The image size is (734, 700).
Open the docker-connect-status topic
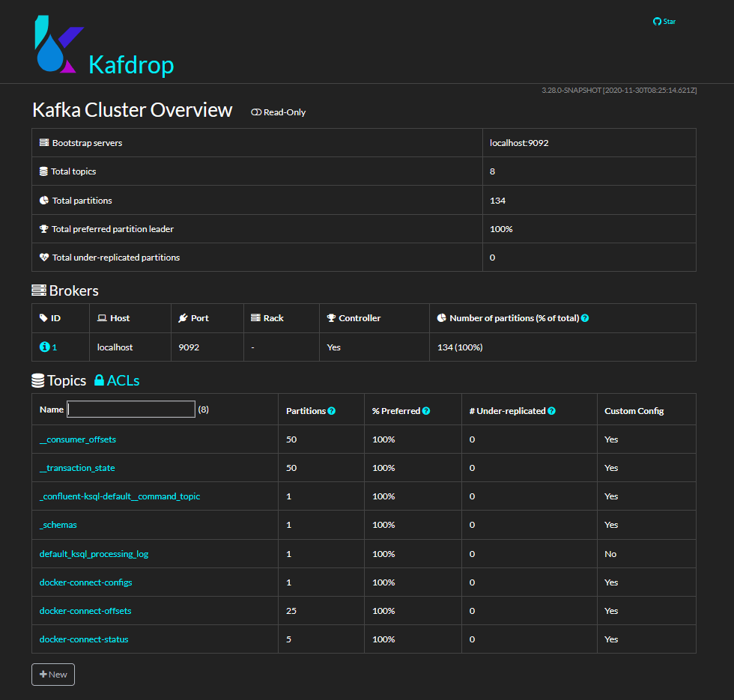click(x=84, y=639)
